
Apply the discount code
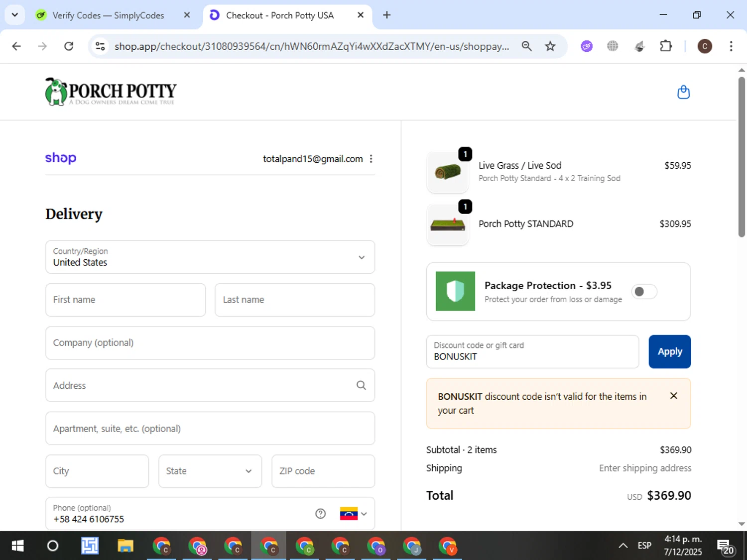[x=670, y=351]
